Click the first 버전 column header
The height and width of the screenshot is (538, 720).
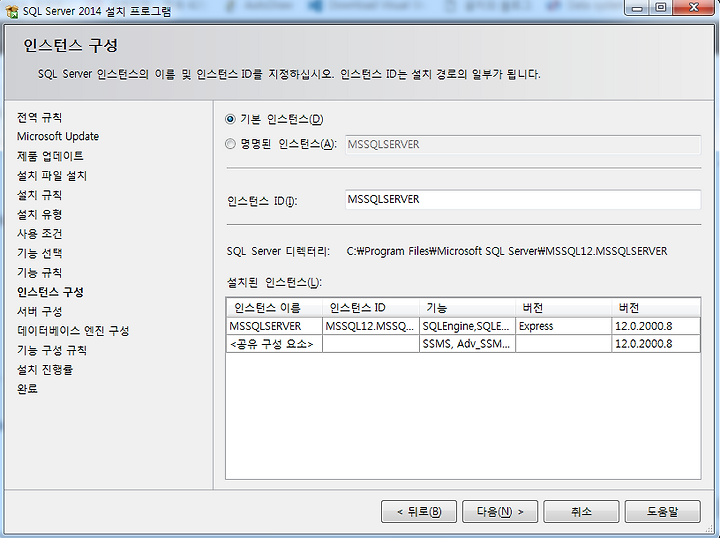pos(563,308)
